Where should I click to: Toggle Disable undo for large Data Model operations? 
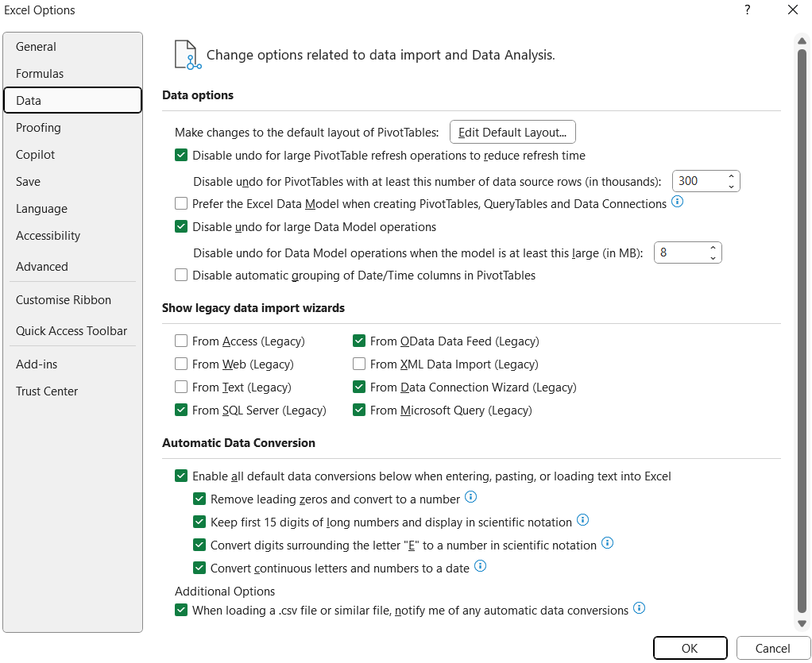pyautogui.click(x=181, y=227)
